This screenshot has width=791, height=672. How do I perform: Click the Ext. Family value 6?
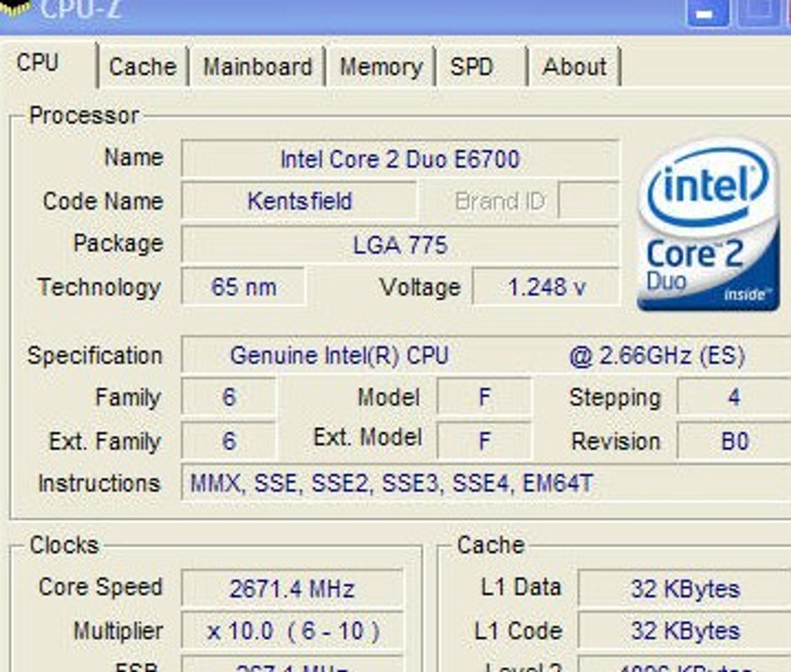(x=229, y=440)
